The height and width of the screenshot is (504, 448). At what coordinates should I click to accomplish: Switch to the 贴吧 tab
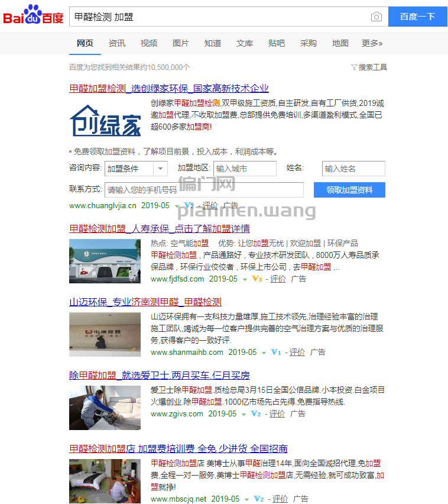tap(277, 43)
